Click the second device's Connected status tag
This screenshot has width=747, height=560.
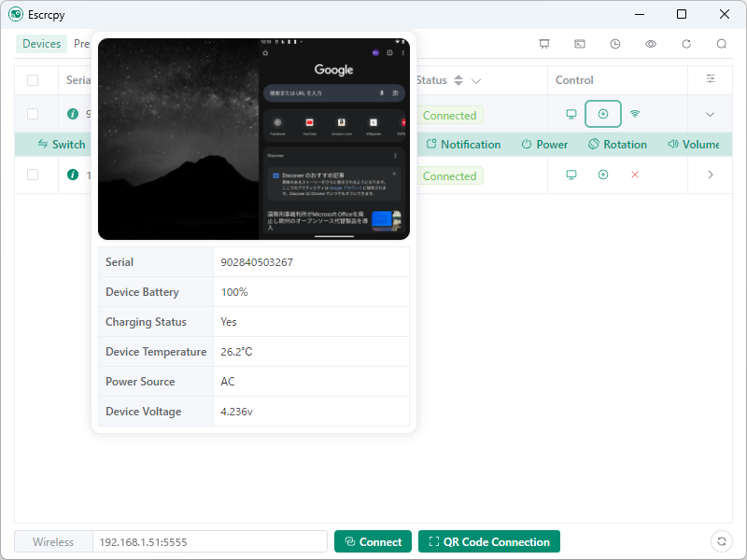click(450, 175)
